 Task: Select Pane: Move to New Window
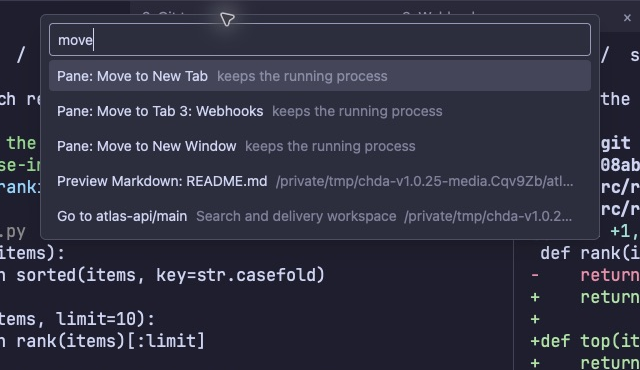coord(320,146)
